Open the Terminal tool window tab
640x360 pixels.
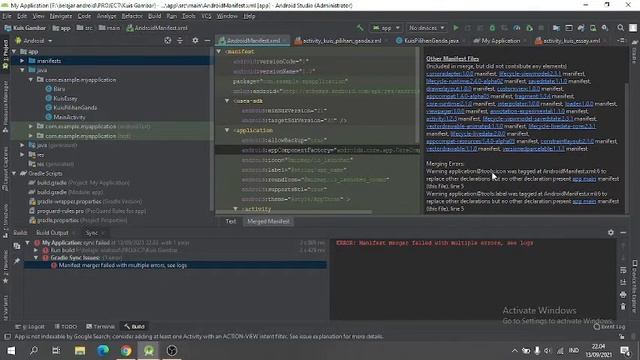click(100, 327)
